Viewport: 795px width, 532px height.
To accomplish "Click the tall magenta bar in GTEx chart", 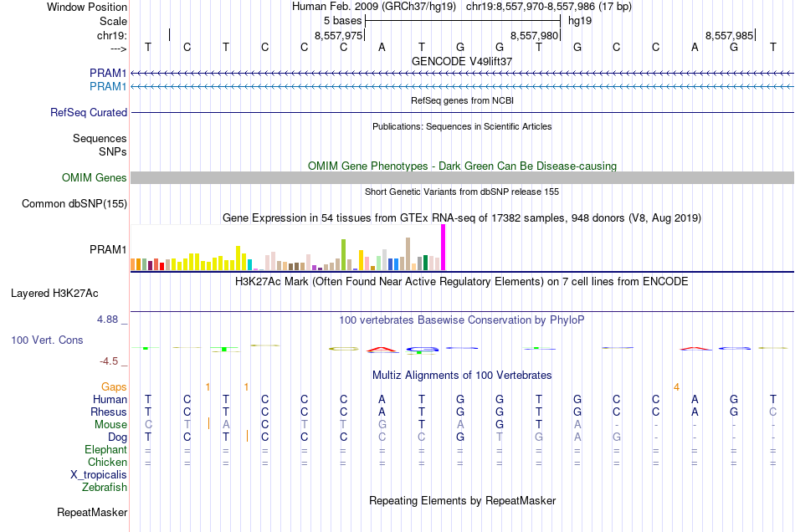I will (x=444, y=248).
